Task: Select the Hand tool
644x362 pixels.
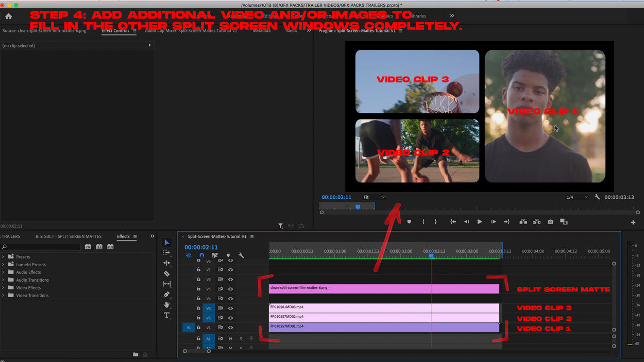Action: pyautogui.click(x=166, y=305)
